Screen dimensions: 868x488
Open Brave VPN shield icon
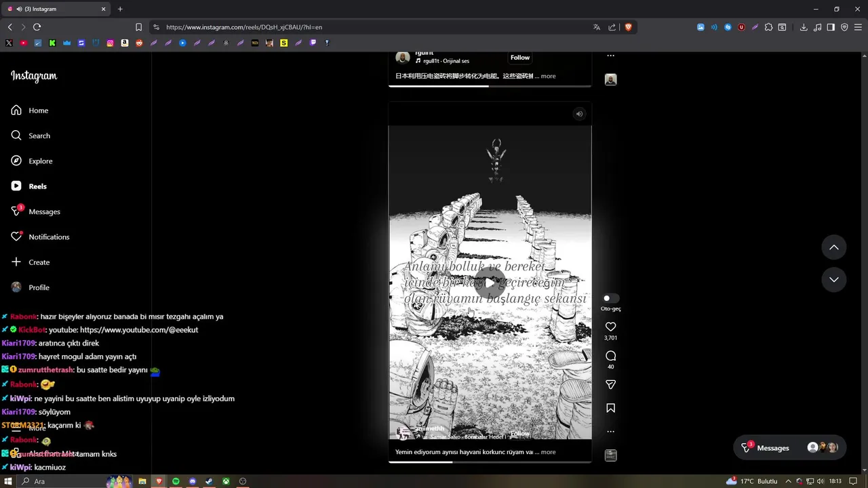click(844, 27)
